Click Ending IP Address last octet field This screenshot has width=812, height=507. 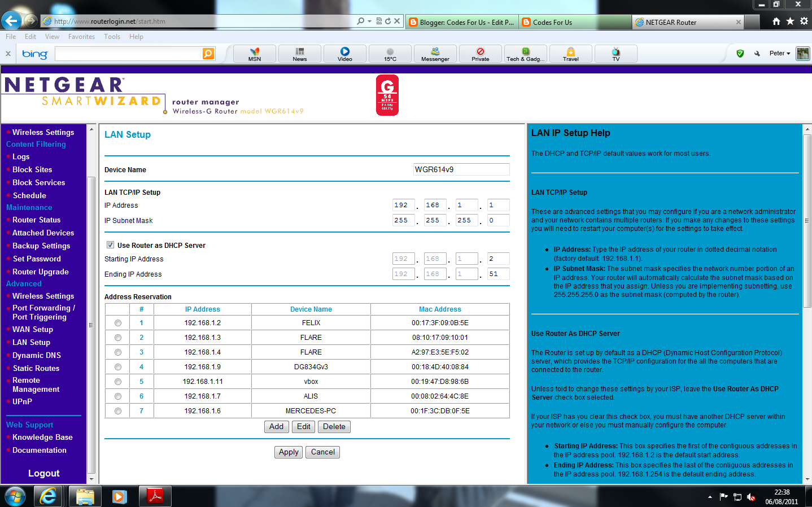[499, 274]
